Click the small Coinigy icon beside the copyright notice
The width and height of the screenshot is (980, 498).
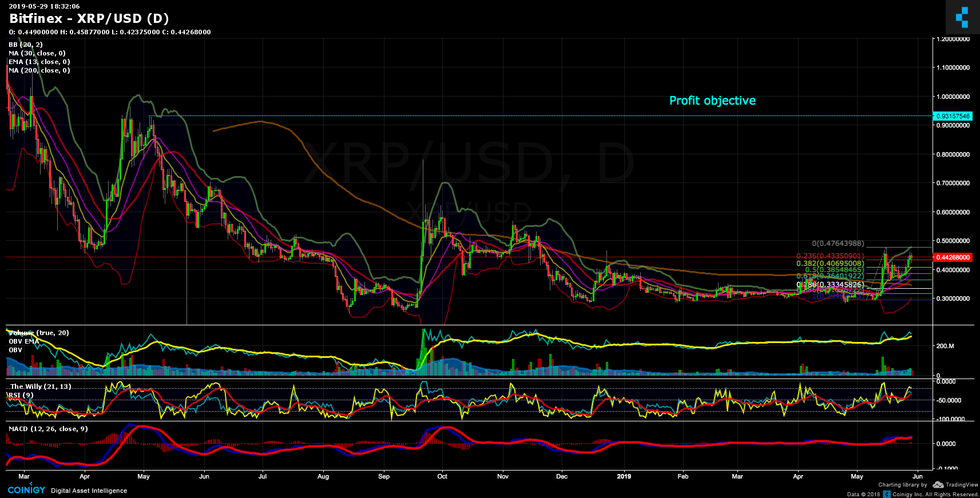pyautogui.click(x=887, y=494)
